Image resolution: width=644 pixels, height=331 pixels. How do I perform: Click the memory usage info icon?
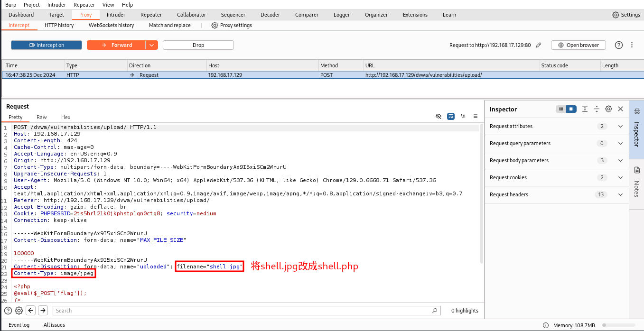tap(546, 325)
